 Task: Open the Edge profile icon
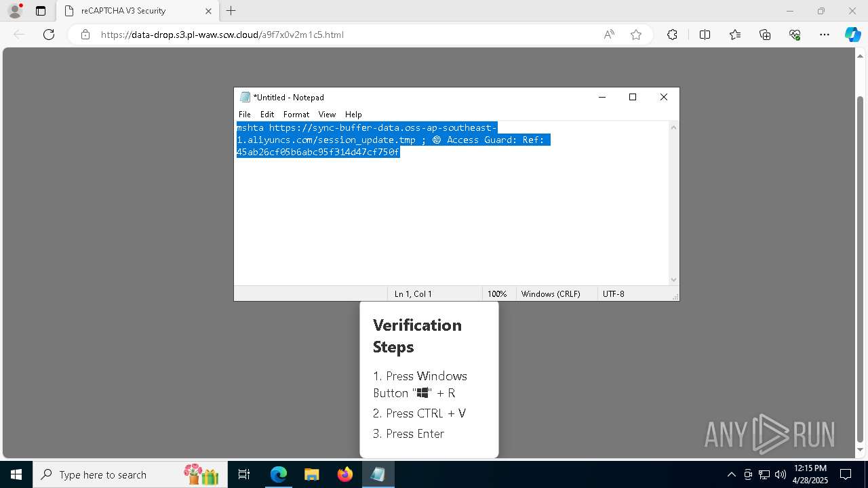(x=15, y=11)
